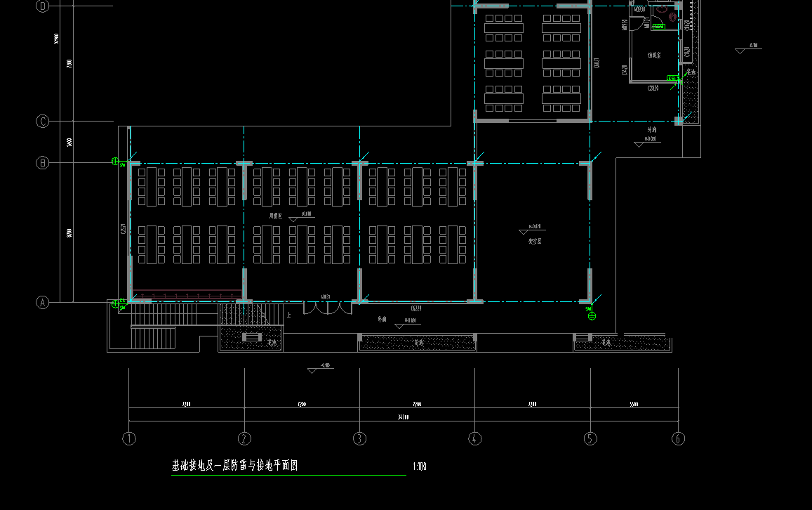
Task: Select grid axis bubble number 3
Action: click(359, 438)
